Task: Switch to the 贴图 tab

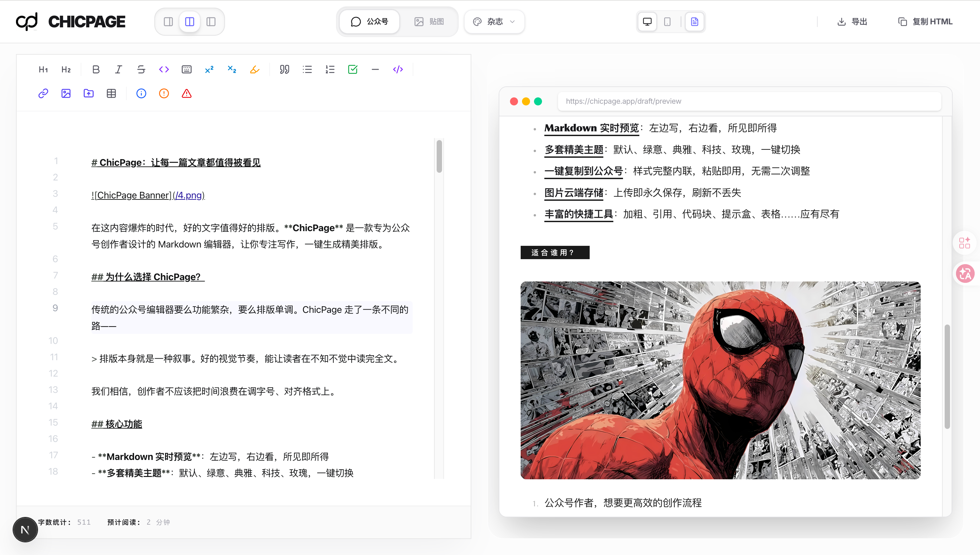Action: 428,22
